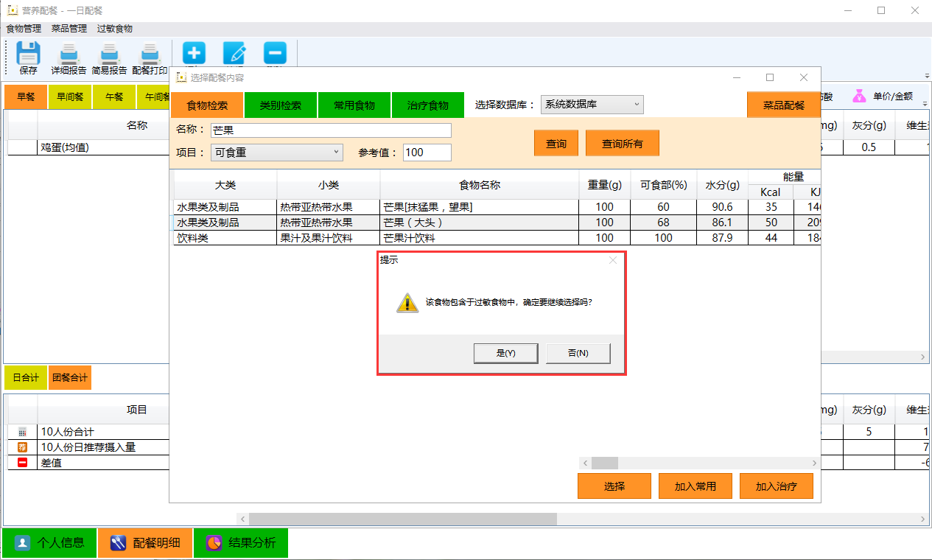Decline by clicking 否(N)
This screenshot has height=560, width=932.
click(x=578, y=354)
